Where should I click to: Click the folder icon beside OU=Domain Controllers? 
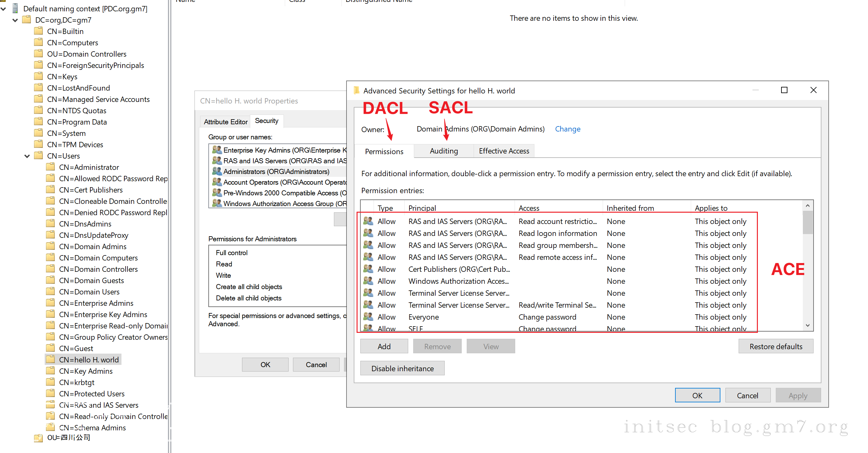39,54
